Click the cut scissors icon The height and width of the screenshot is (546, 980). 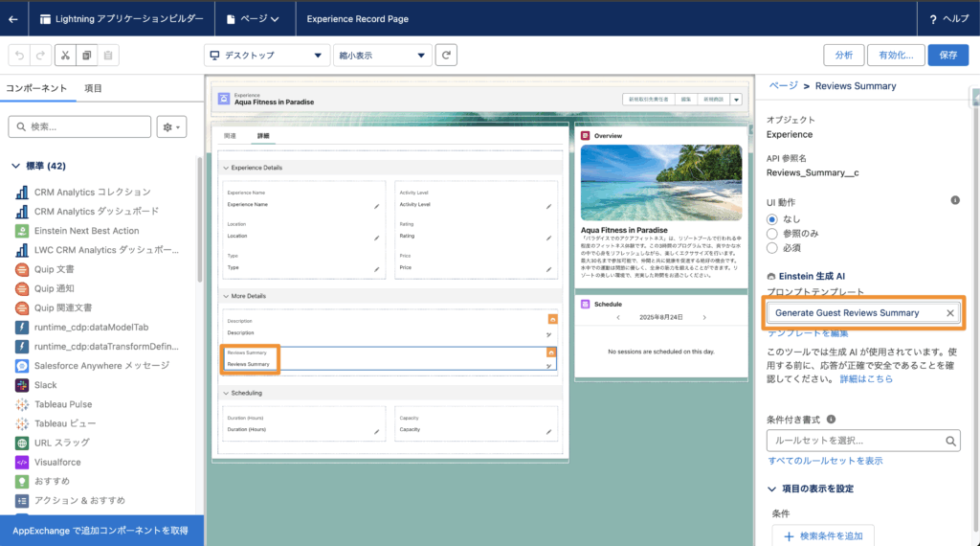click(x=64, y=56)
